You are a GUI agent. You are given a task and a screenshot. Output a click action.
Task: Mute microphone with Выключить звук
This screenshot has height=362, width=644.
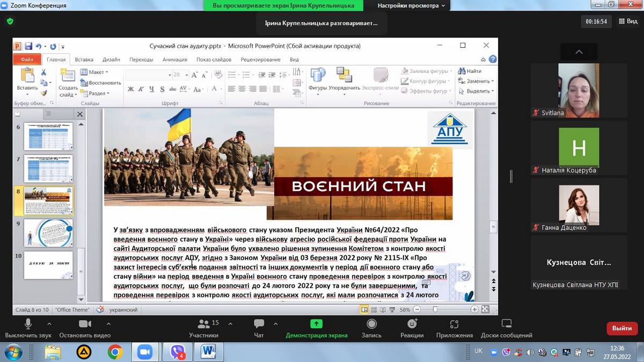(x=28, y=324)
